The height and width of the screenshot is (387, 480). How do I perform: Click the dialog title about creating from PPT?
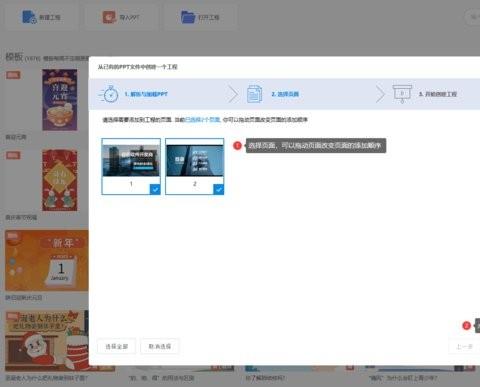point(137,67)
